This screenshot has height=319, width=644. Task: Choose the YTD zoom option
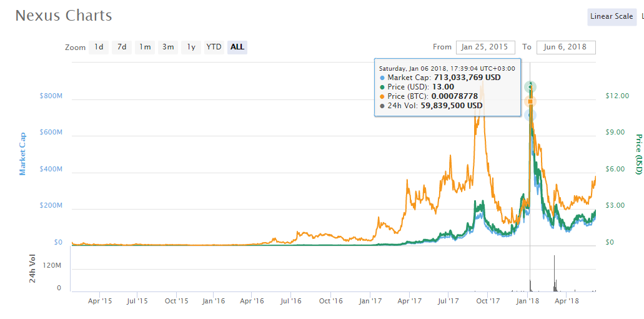click(x=214, y=48)
